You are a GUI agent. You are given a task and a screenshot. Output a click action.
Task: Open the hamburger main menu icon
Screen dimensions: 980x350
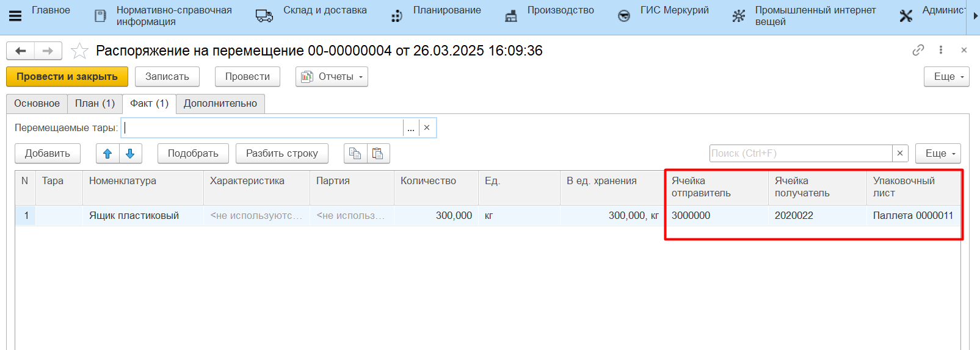15,16
